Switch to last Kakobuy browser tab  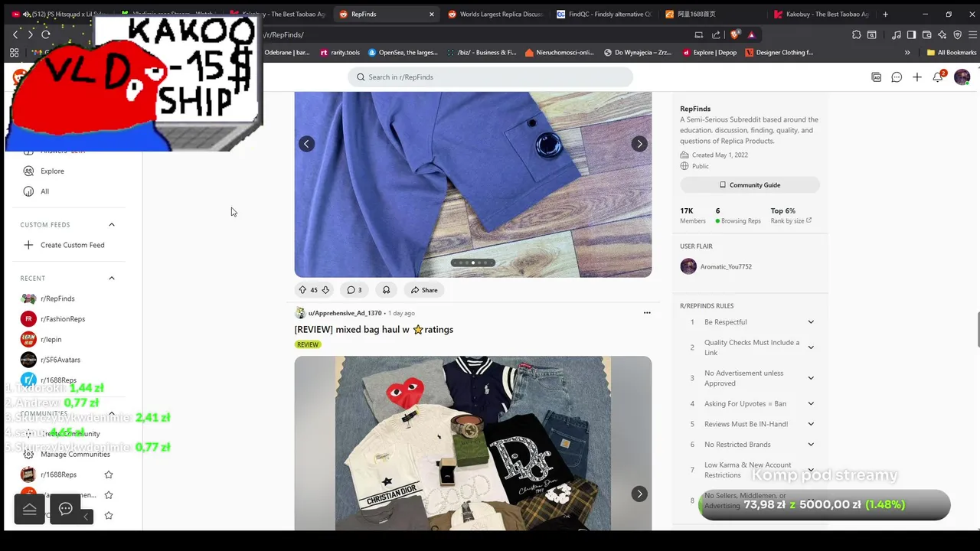tap(821, 14)
